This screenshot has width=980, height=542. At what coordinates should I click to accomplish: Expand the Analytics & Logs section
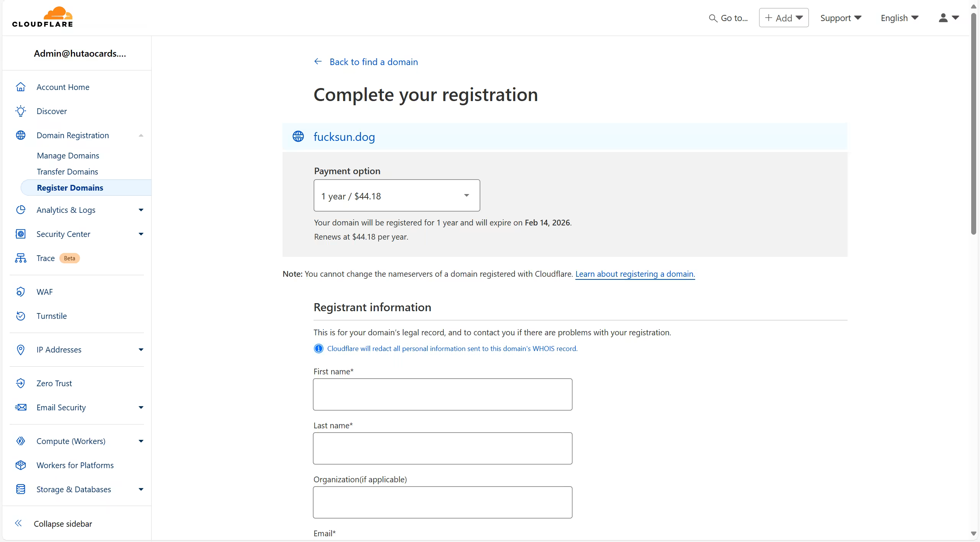click(x=141, y=210)
